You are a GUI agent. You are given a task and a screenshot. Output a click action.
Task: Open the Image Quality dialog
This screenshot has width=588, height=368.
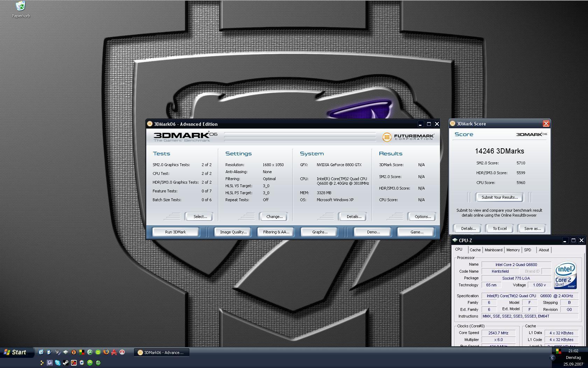pos(233,232)
